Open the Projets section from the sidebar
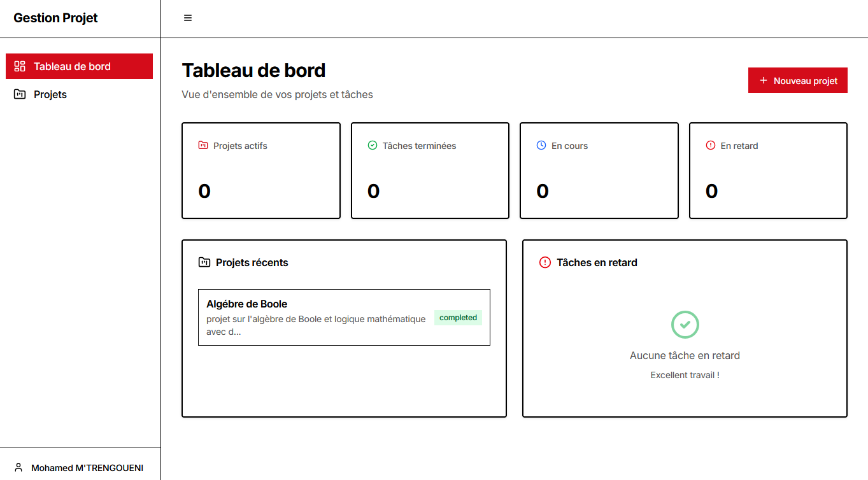Screen dimensions: 868x480 (x=50, y=94)
